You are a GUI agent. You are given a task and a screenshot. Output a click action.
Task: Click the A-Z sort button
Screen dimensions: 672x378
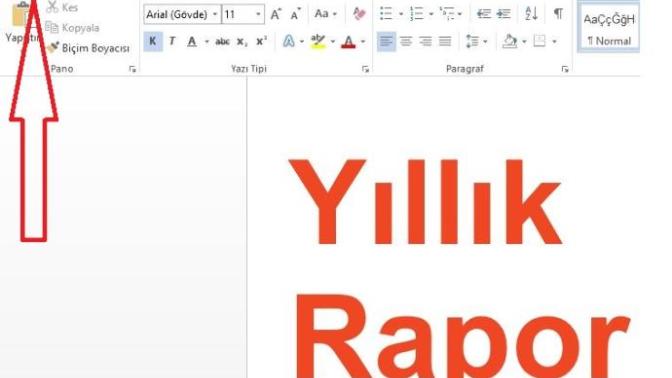[x=531, y=14]
